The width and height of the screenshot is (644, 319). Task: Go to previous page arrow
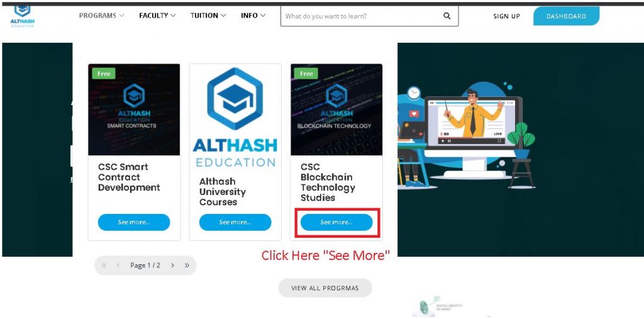(x=118, y=266)
